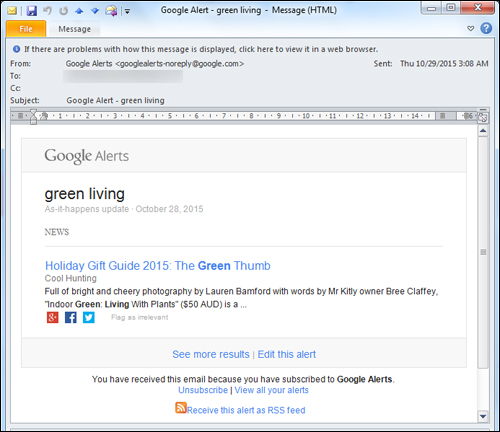The width and height of the screenshot is (500, 432).
Task: Select sender Google Alerts email address
Action: [155, 64]
